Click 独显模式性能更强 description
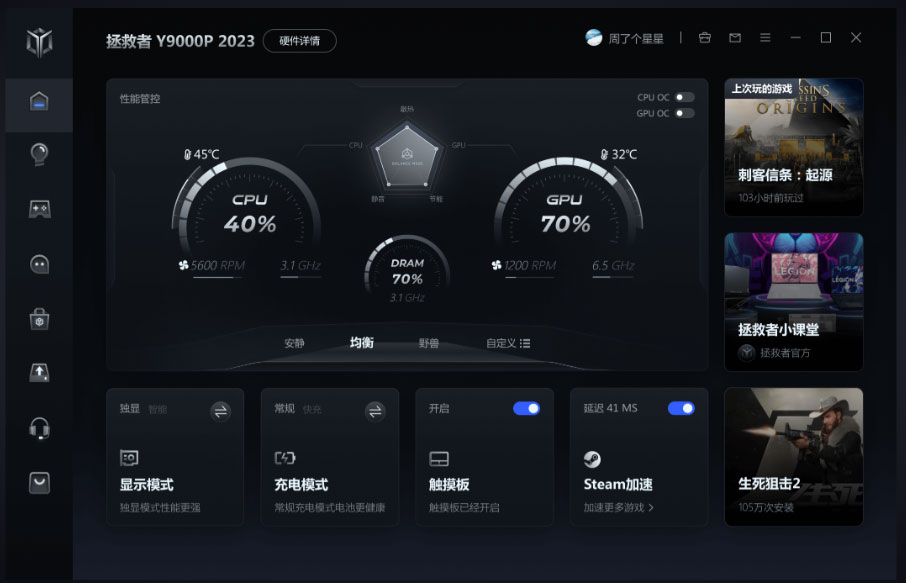The height and width of the screenshot is (583, 906). pyautogui.click(x=160, y=507)
